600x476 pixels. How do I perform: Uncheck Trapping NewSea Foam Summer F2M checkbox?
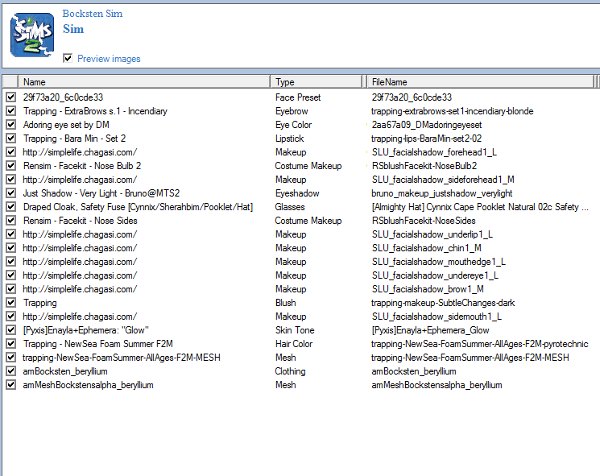click(11, 344)
